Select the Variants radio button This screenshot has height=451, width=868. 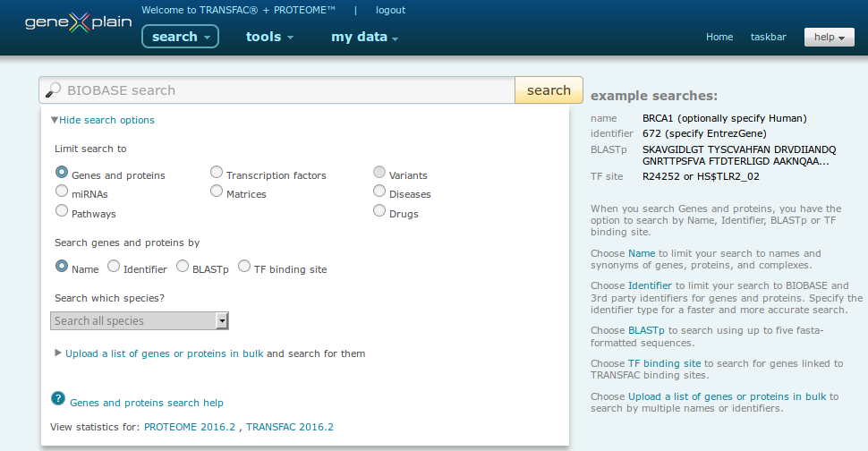tap(379, 172)
